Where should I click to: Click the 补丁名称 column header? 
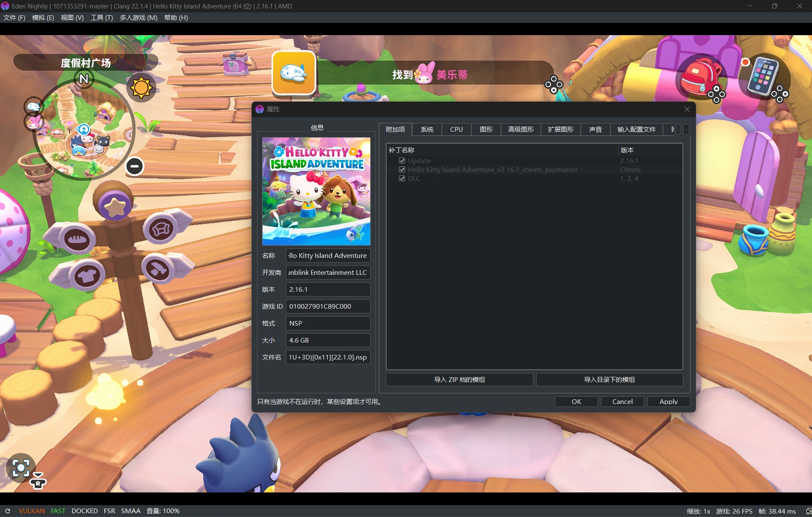[x=502, y=150]
